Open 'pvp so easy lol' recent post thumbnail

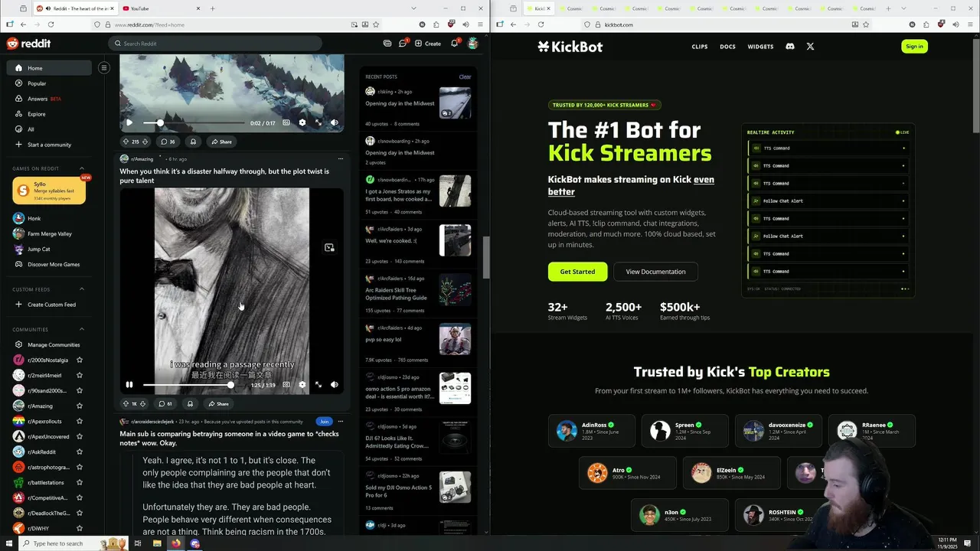coord(455,339)
